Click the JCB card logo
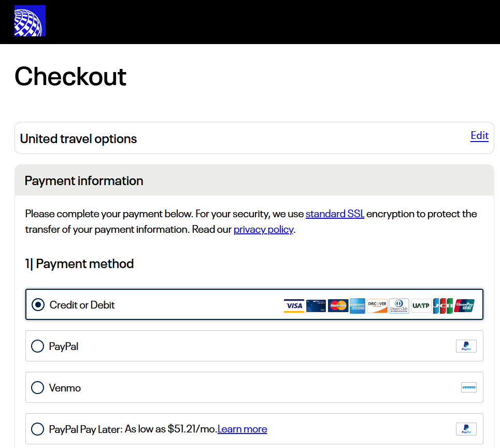Screen dimensions: 500x448 443,306
